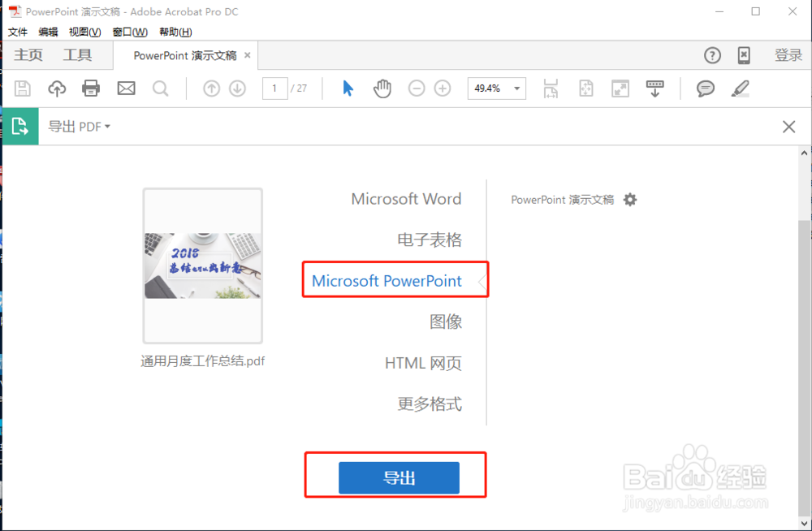
Task: Click the Save file icon
Action: [x=22, y=88]
